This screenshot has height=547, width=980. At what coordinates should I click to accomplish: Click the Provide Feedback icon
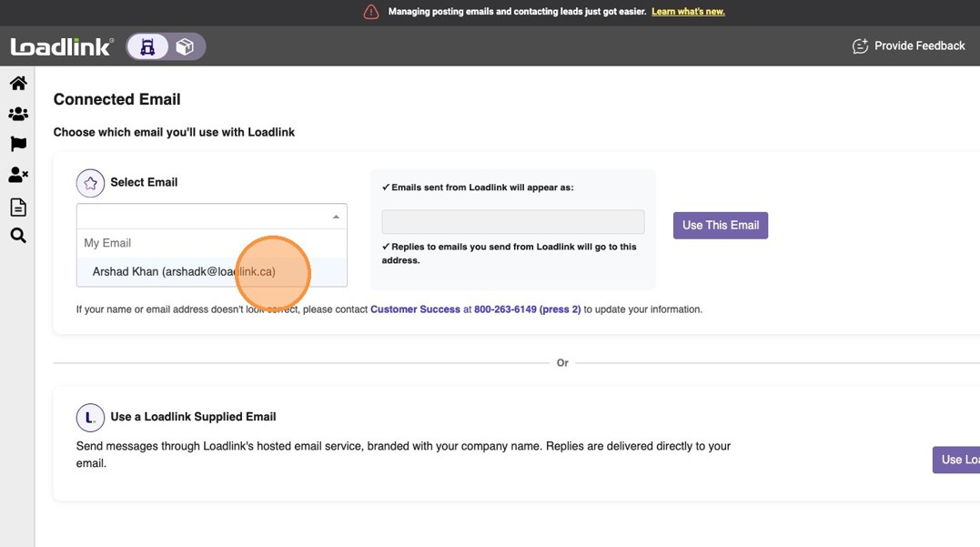(x=860, y=46)
